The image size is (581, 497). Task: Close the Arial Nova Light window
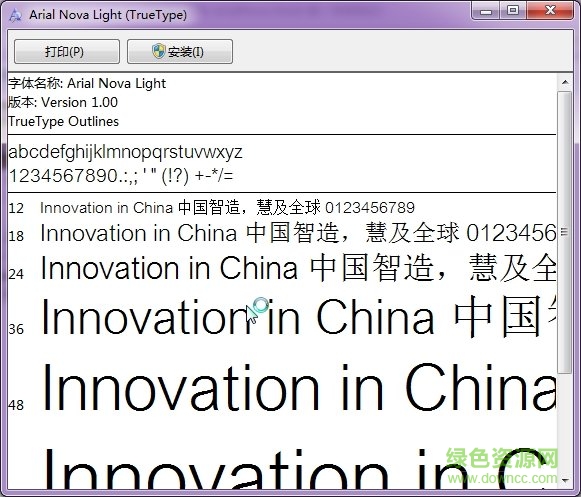pyautogui.click(x=550, y=10)
